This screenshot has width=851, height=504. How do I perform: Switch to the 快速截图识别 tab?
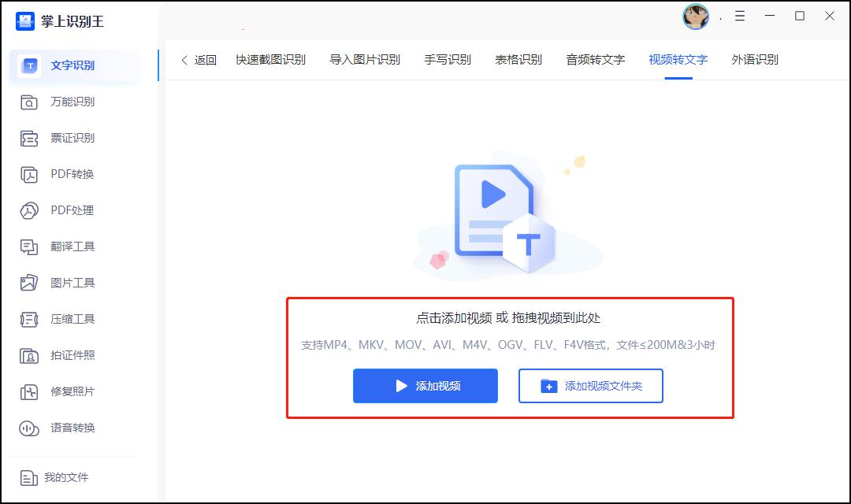269,59
